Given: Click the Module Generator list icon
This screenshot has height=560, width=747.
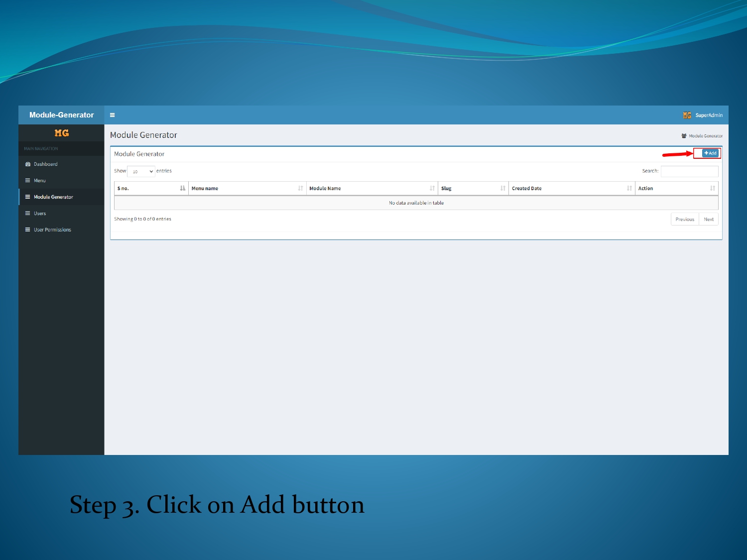Looking at the screenshot, I should (x=28, y=197).
